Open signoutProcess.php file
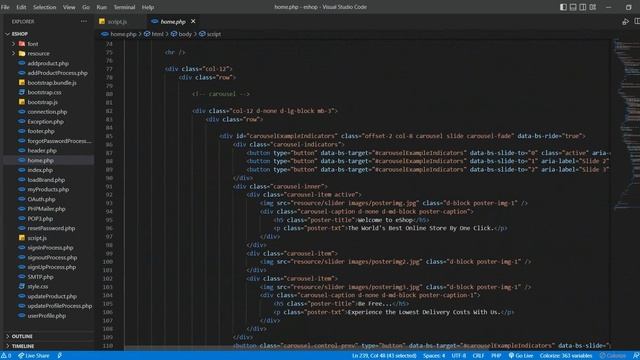Screen dimensions: 640x360 (52, 258)
